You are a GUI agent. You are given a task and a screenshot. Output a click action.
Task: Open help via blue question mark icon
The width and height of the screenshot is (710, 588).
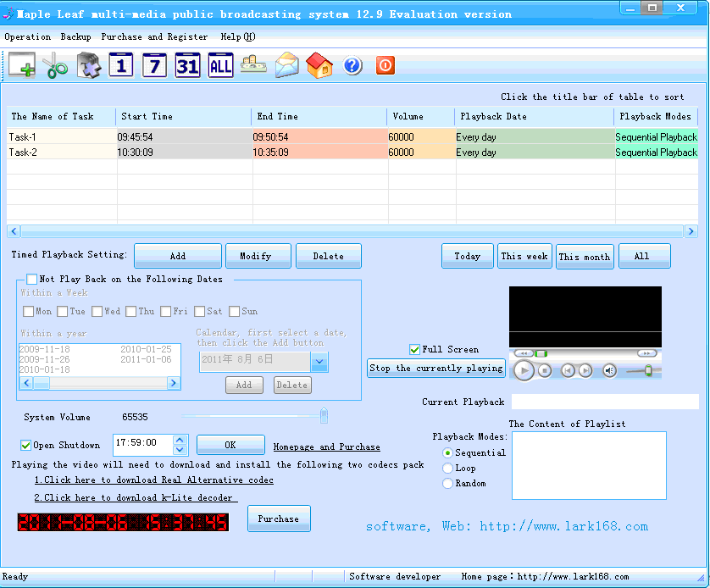click(x=352, y=65)
